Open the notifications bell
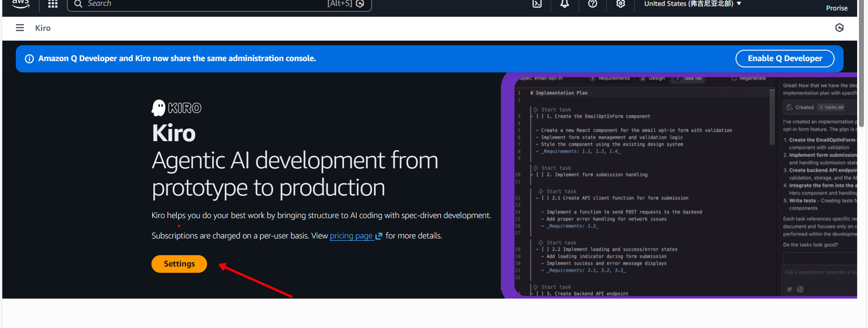Screen dimensions: 868x328 (x=565, y=4)
